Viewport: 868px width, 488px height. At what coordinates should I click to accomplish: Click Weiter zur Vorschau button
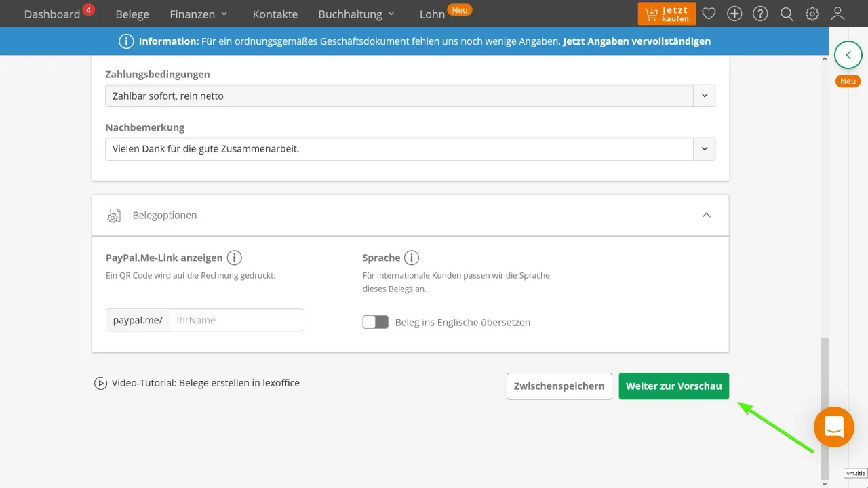[x=673, y=386]
